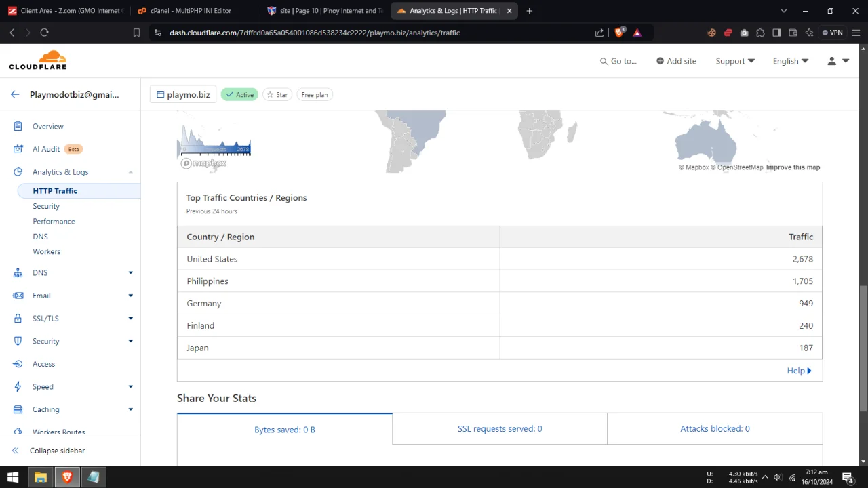Click the Analytics & Logs pie chart icon
This screenshot has width=868, height=488.
point(18,172)
